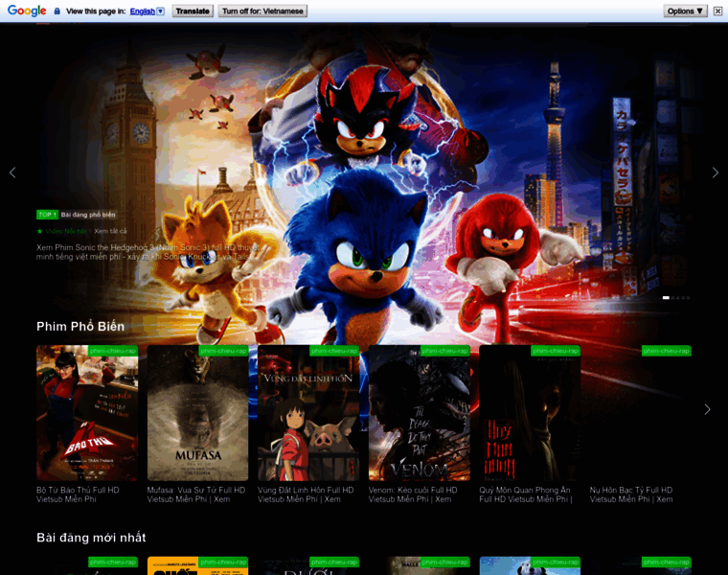This screenshot has height=575, width=728.
Task: Click phim-chieu-rap tag on Bộ Tứ Báo Thủ
Action: click(x=113, y=351)
